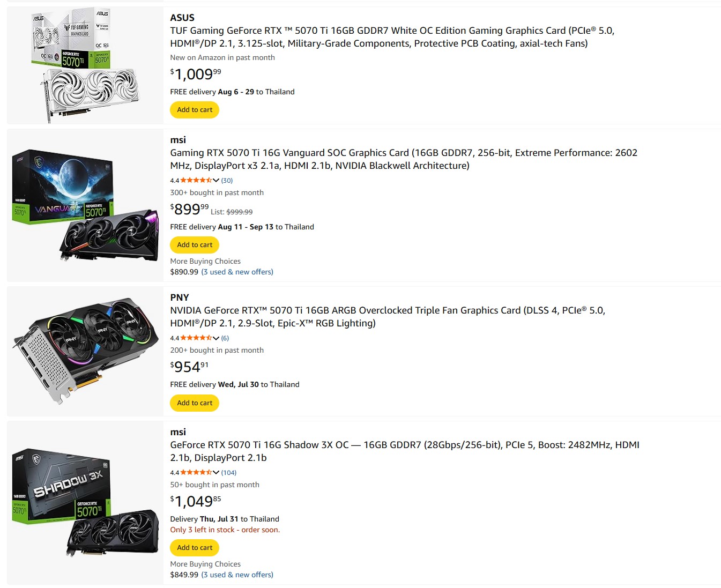Open MSI Vanguard SOC product image
The width and height of the screenshot is (721, 588).
(x=86, y=205)
